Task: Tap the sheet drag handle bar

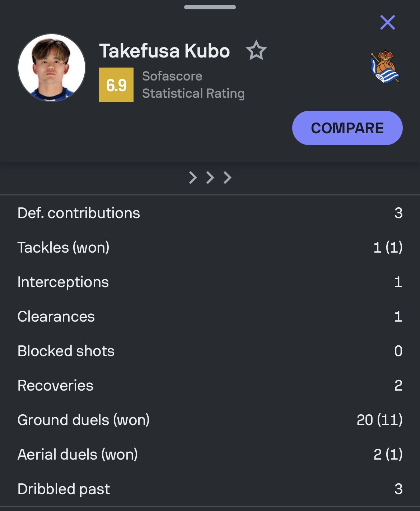Action: click(210, 7)
